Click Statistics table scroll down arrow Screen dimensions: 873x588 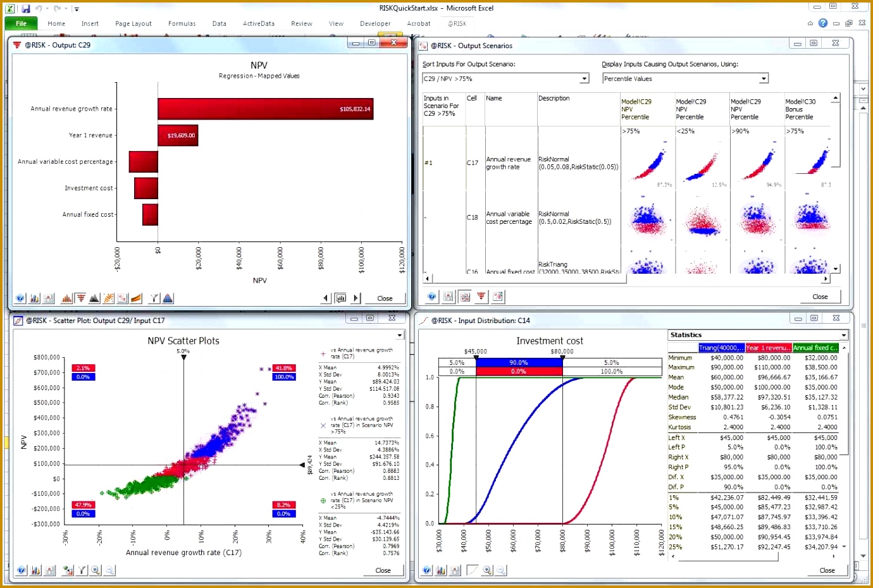click(x=844, y=547)
